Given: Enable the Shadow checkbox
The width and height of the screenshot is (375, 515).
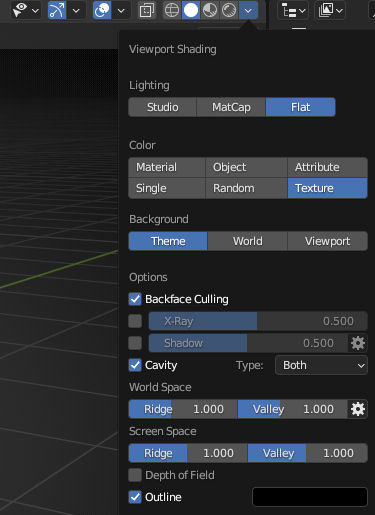Looking at the screenshot, I should click(x=135, y=343).
